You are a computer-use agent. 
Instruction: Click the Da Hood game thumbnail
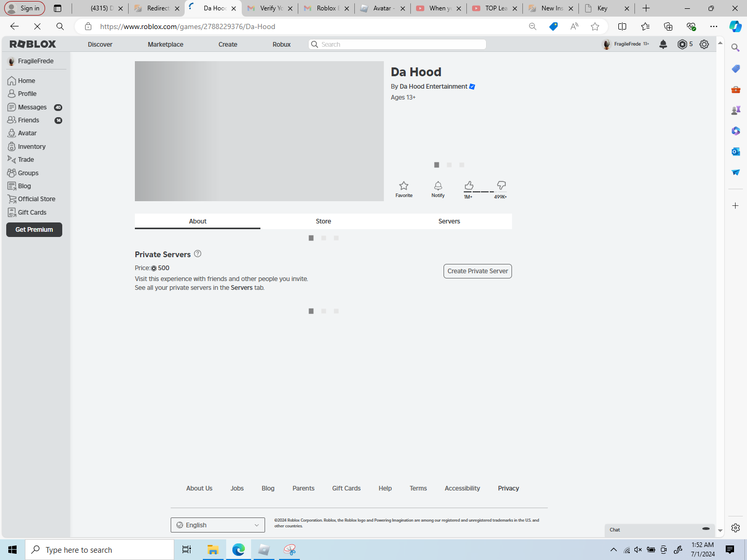(x=259, y=131)
